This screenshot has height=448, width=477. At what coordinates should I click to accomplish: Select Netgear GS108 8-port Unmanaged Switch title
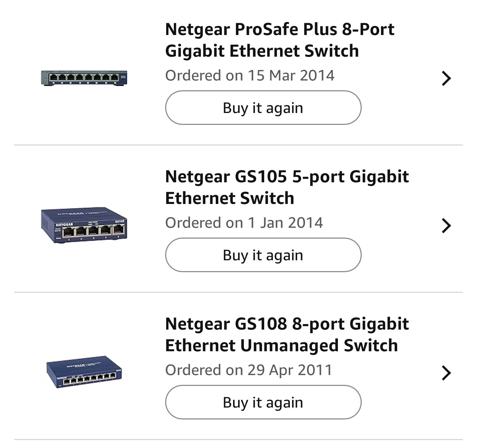[x=287, y=334]
